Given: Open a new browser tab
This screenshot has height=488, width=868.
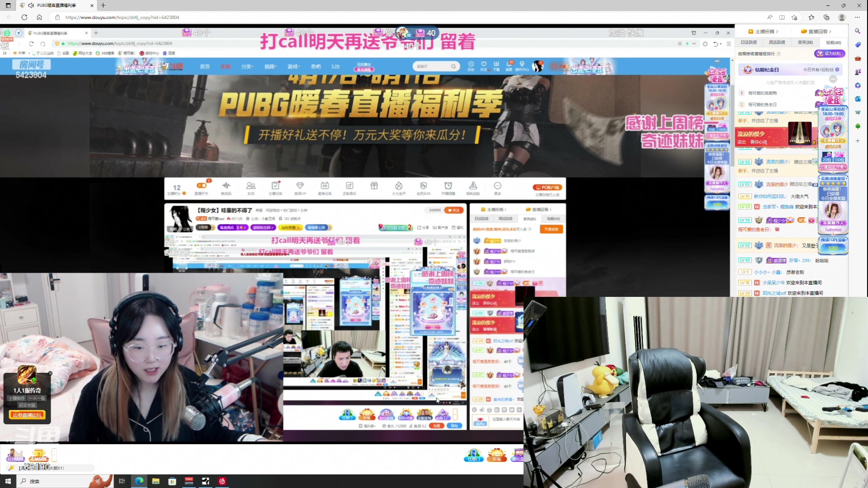Looking at the screenshot, I should coord(103,5).
